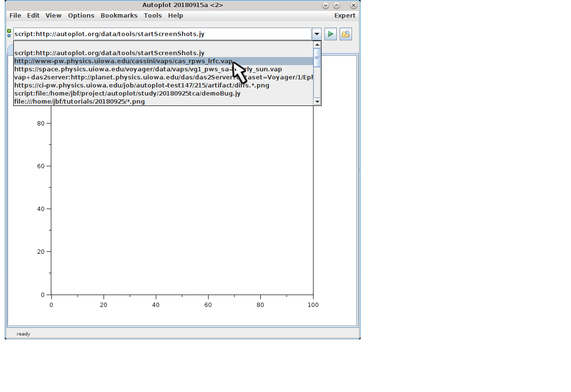Open the file browse folder icon
Image resolution: width=571 pixels, height=392 pixels.
(x=345, y=34)
